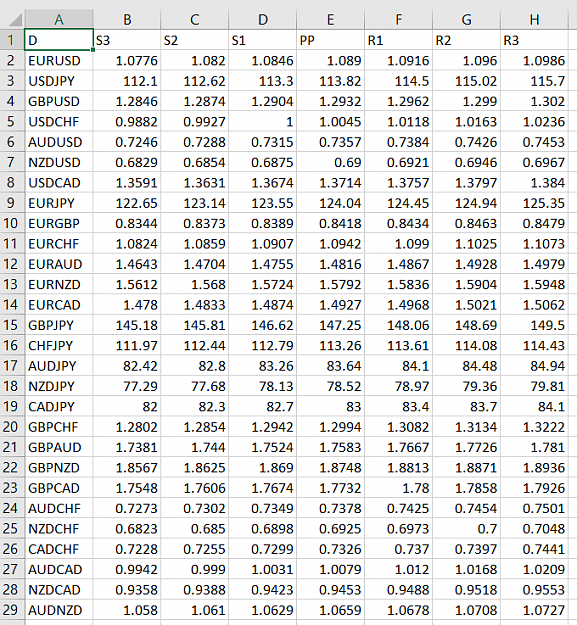Click the R1 header cell
Screen dimensions: 577x625
click(x=398, y=40)
